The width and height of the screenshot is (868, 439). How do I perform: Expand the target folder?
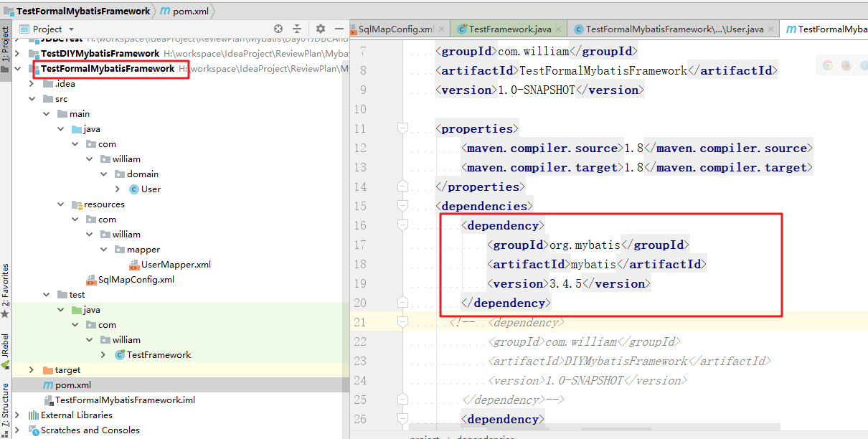click(32, 370)
